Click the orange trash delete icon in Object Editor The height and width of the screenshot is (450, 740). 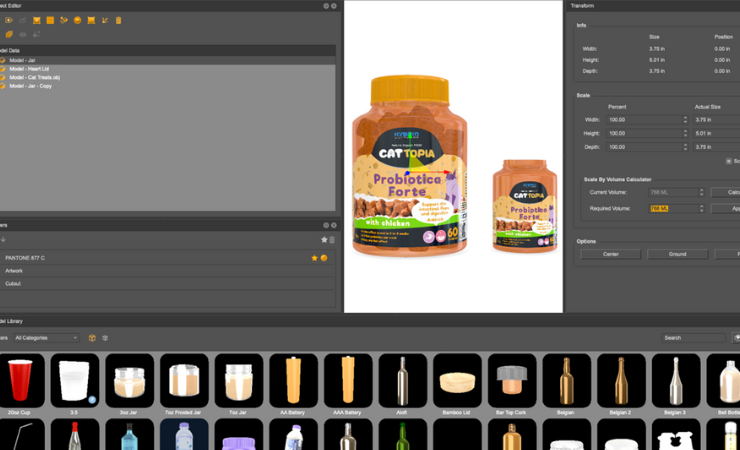(118, 20)
